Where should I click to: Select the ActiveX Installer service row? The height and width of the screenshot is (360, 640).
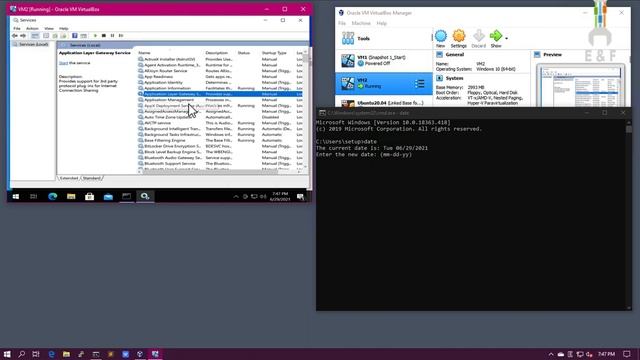tap(220, 59)
